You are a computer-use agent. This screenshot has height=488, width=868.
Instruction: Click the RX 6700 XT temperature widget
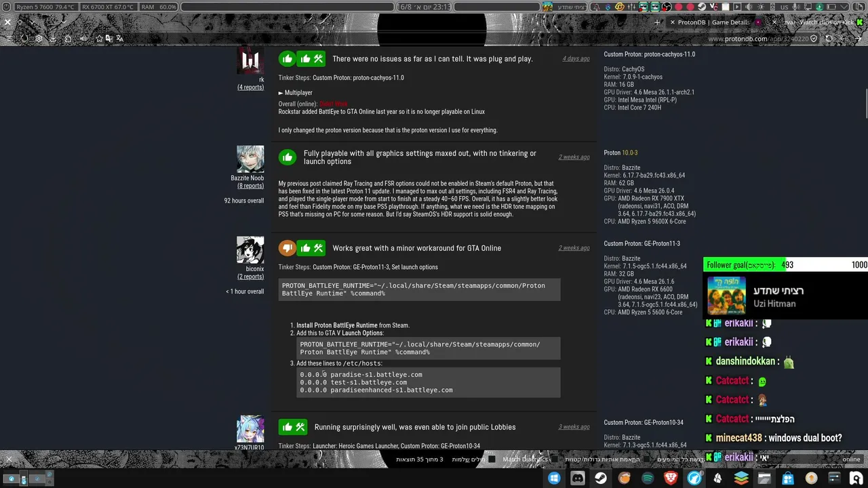tap(108, 7)
